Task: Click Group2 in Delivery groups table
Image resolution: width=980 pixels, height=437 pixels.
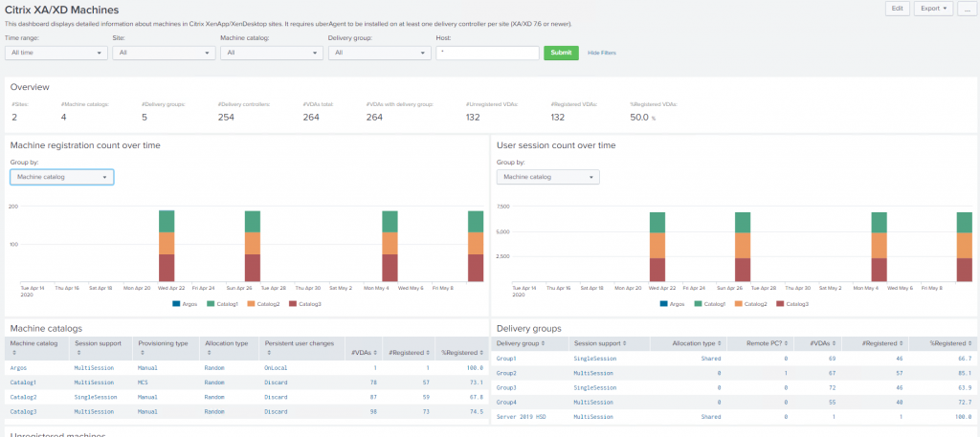Action: click(507, 373)
